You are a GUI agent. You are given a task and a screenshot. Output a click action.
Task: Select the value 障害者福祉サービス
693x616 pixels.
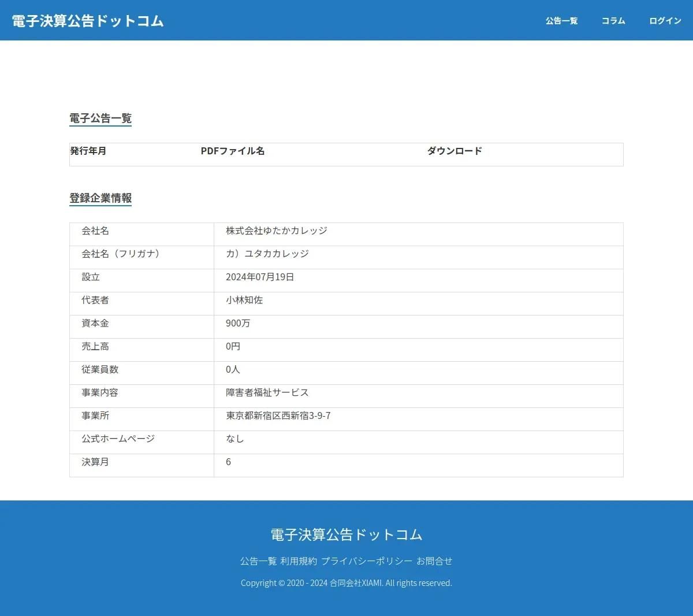267,392
